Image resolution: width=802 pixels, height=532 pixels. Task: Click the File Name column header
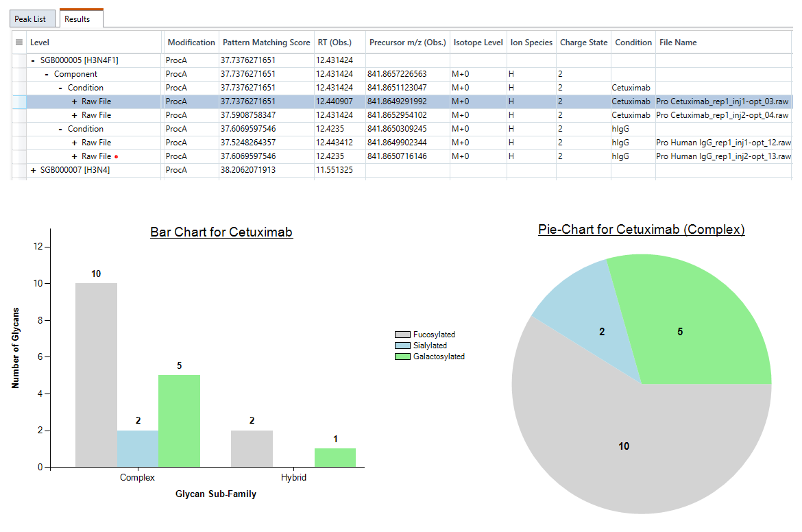tap(724, 43)
